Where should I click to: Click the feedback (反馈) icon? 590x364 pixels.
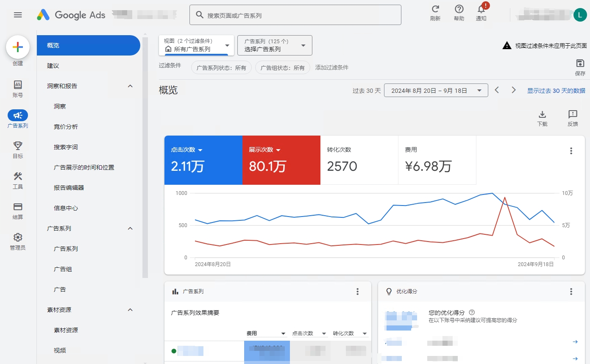point(573,114)
